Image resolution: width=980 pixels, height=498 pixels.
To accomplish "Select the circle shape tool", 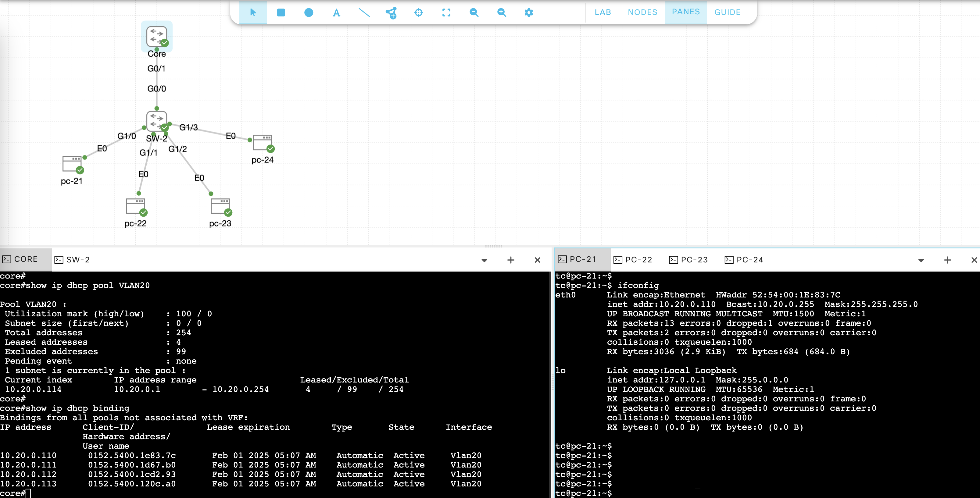I will (309, 12).
